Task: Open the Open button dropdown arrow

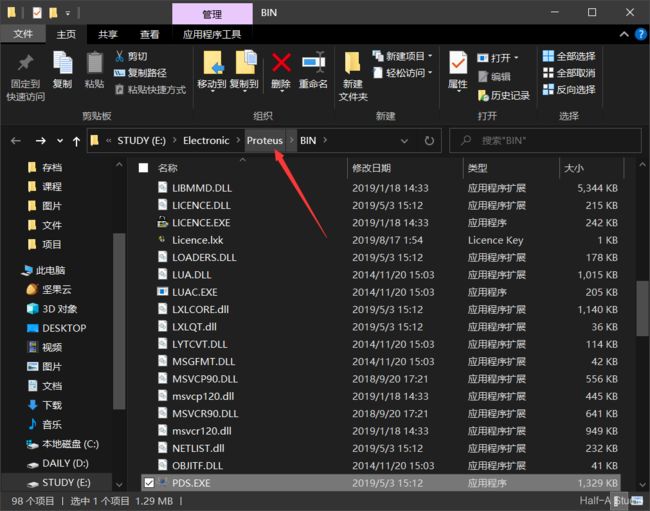Action: [516, 58]
